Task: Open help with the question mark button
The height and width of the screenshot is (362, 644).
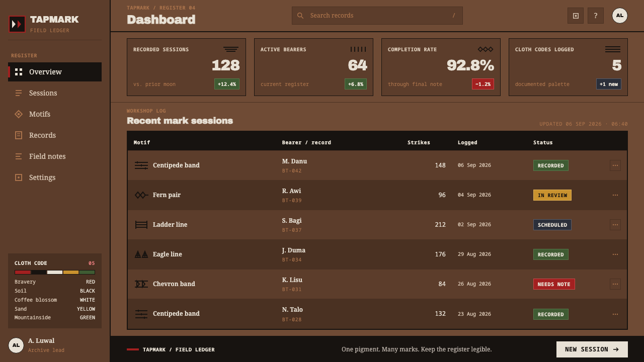Action: click(596, 16)
